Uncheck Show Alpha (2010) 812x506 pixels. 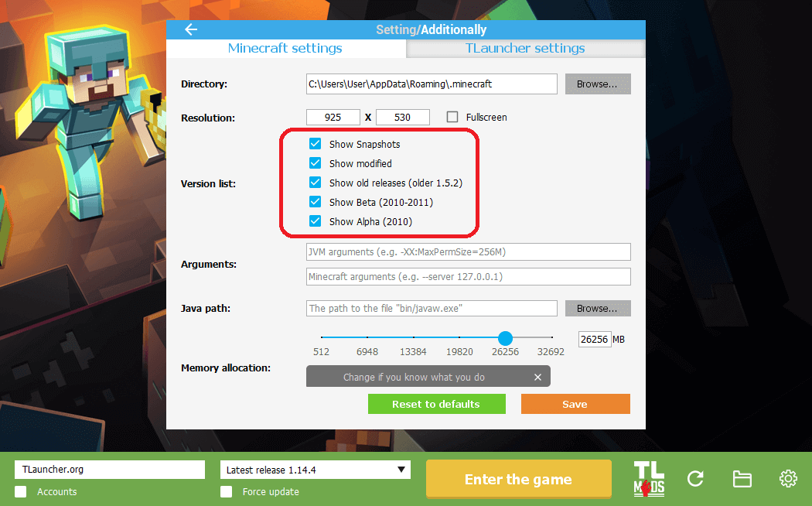(315, 221)
